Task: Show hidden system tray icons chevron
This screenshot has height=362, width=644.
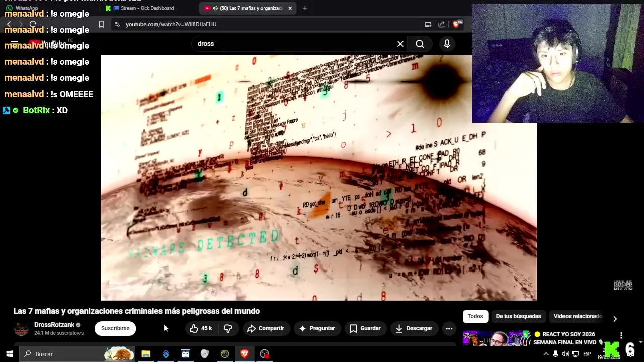Action: tap(546, 354)
